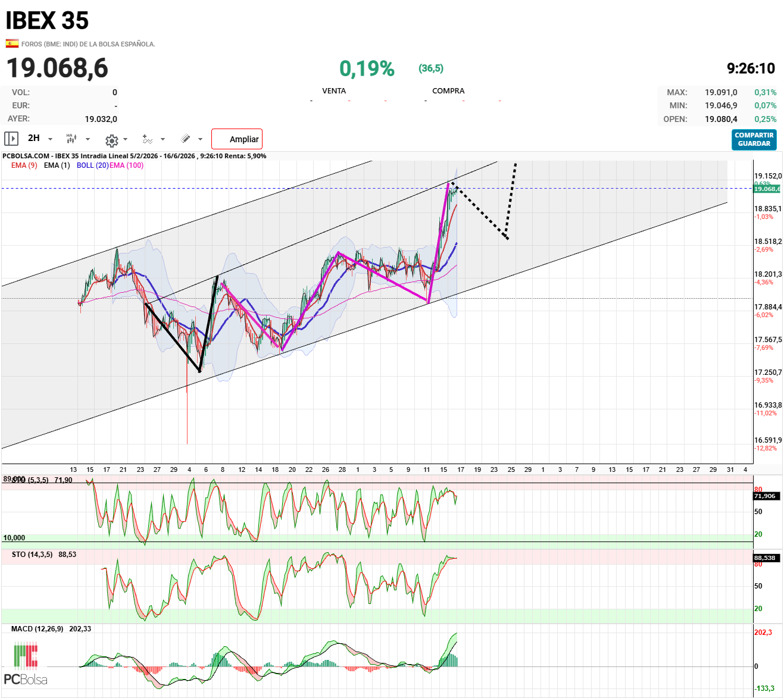The height and width of the screenshot is (698, 784).
Task: Open the HA candlestick chart type menu
Action: [71, 139]
